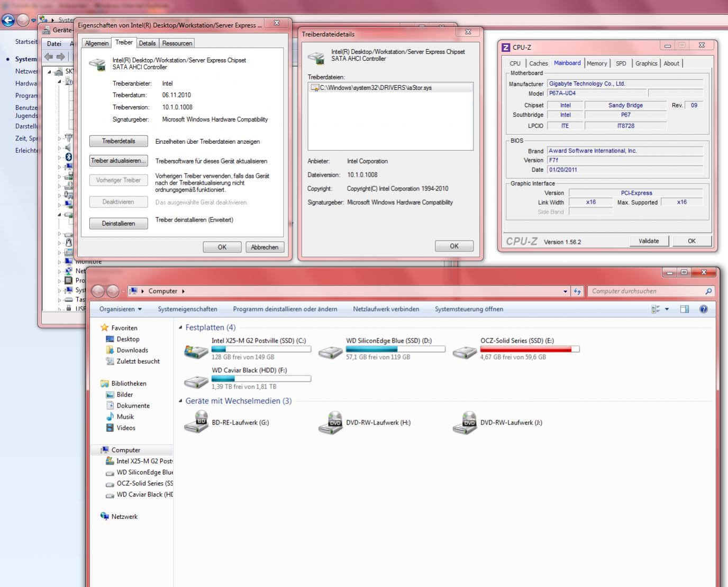This screenshot has height=587, width=728.
Task: Open Explorer help icon
Action: (x=703, y=309)
